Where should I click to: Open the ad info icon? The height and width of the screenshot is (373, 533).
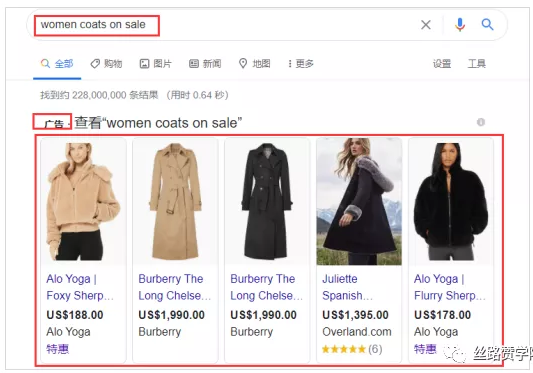coord(481,122)
